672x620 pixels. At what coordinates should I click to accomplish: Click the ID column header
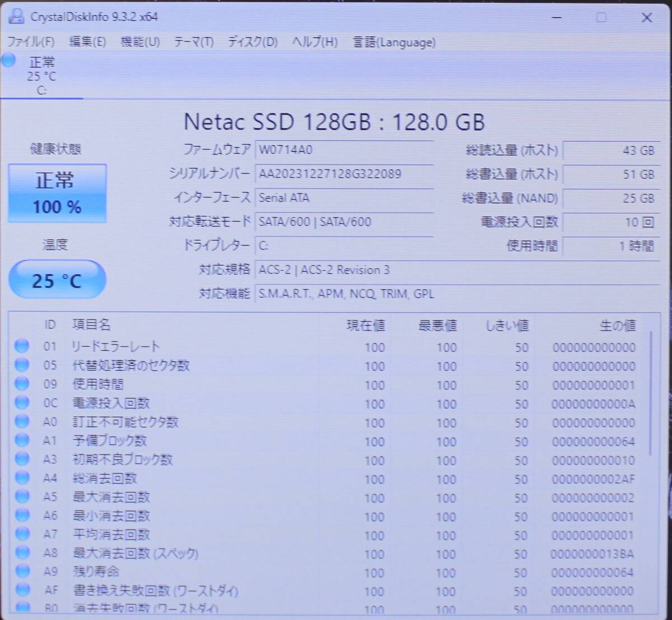tap(50, 325)
